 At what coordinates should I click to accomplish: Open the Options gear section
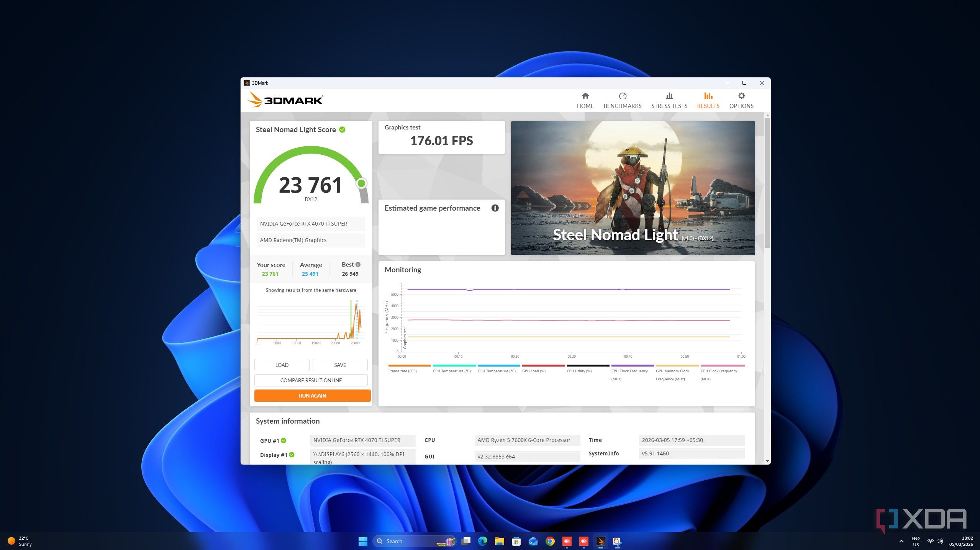pos(741,101)
